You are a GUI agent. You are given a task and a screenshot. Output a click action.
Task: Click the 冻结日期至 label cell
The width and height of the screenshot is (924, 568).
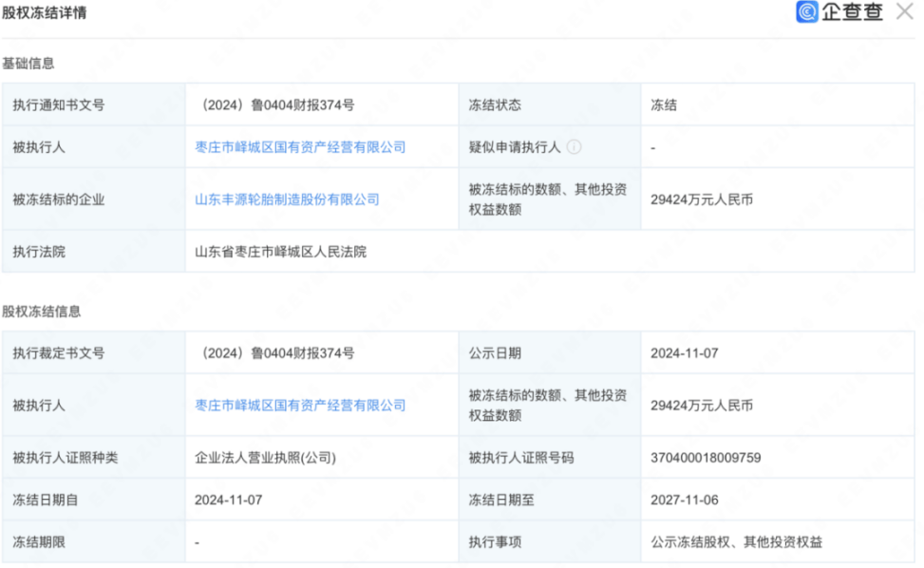(550, 500)
